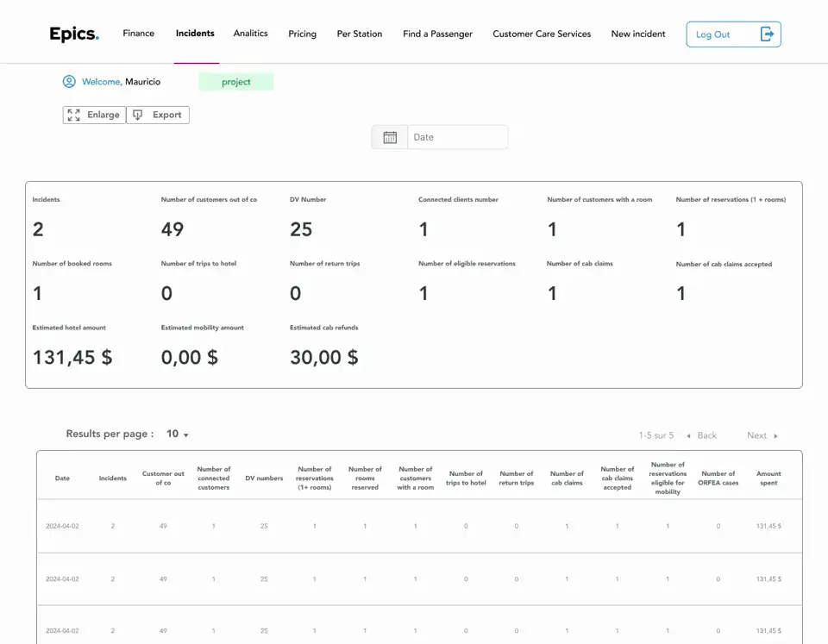Click the calendar icon beside Date field
This screenshot has width=828, height=644.
390,137
